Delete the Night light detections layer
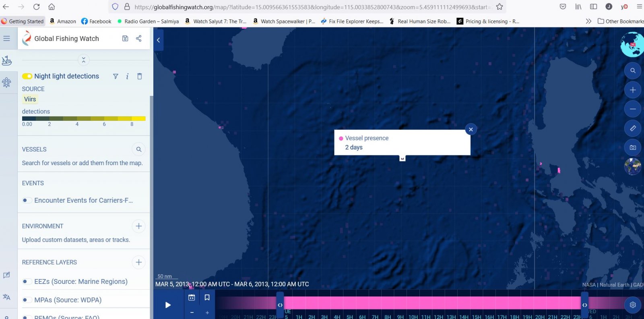 [140, 76]
